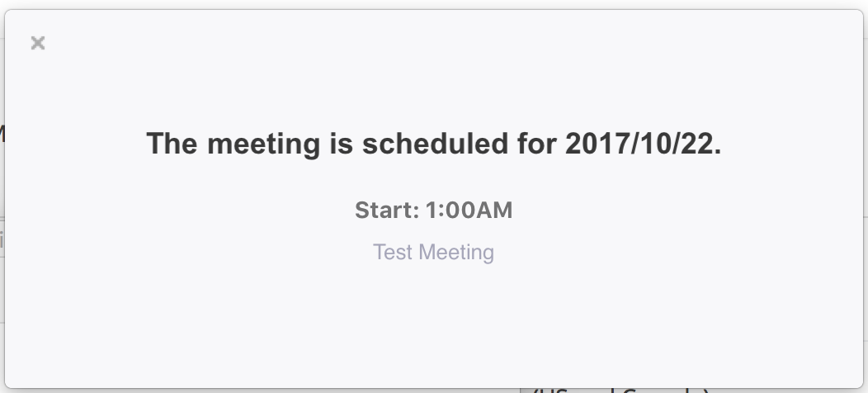The width and height of the screenshot is (868, 393).
Task: Click the meeting scheduled heading
Action: click(x=433, y=144)
